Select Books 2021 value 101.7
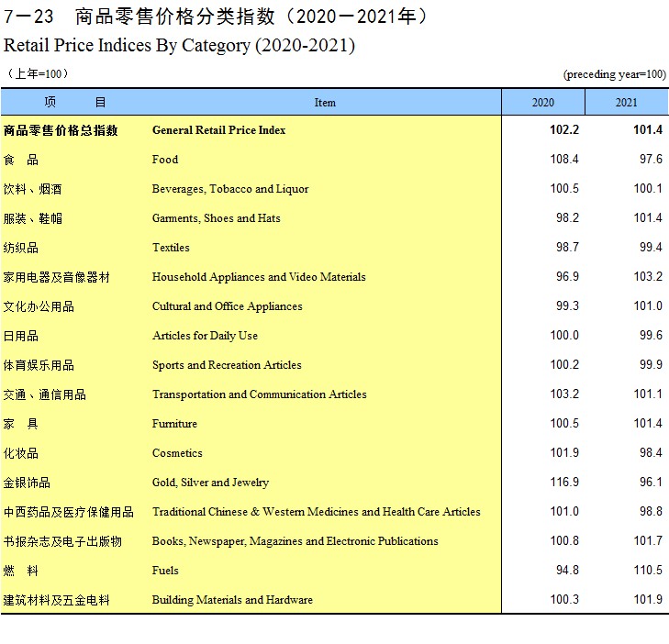Screen dimensions: 669x644 648,540
